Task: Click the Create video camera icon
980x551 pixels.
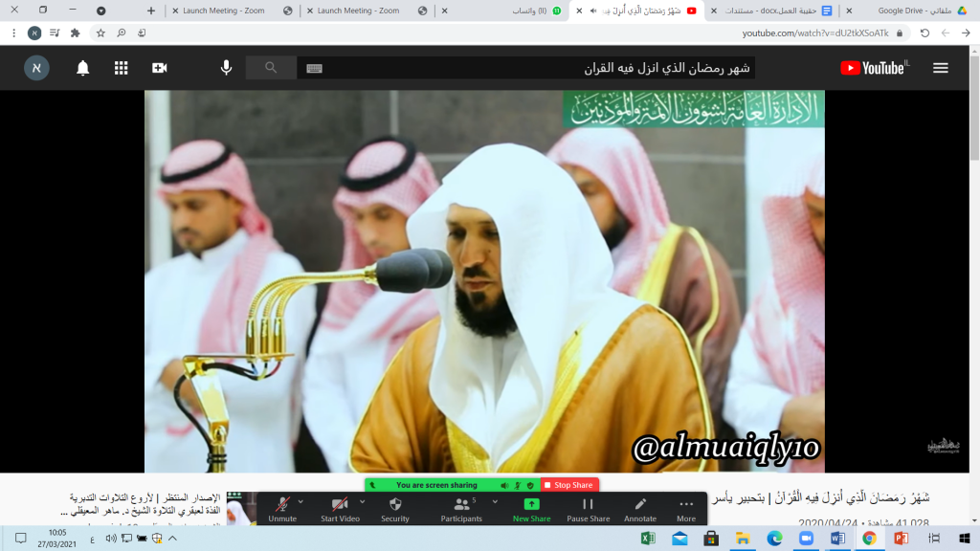Action: (x=158, y=68)
